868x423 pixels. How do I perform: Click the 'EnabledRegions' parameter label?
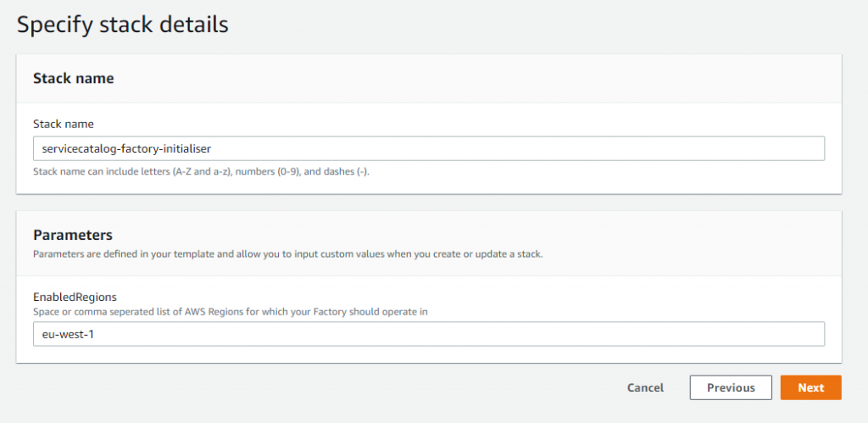(75, 298)
